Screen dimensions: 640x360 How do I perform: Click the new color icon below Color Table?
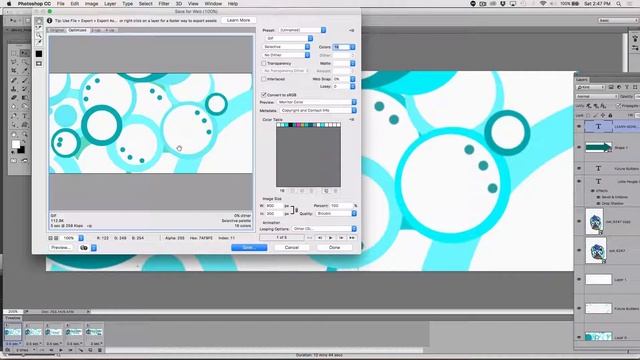coord(326,191)
